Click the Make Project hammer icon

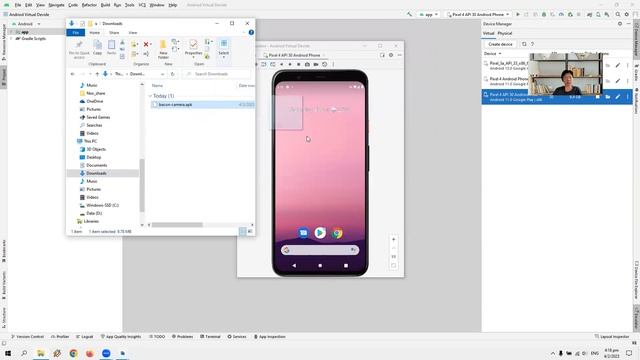click(409, 14)
